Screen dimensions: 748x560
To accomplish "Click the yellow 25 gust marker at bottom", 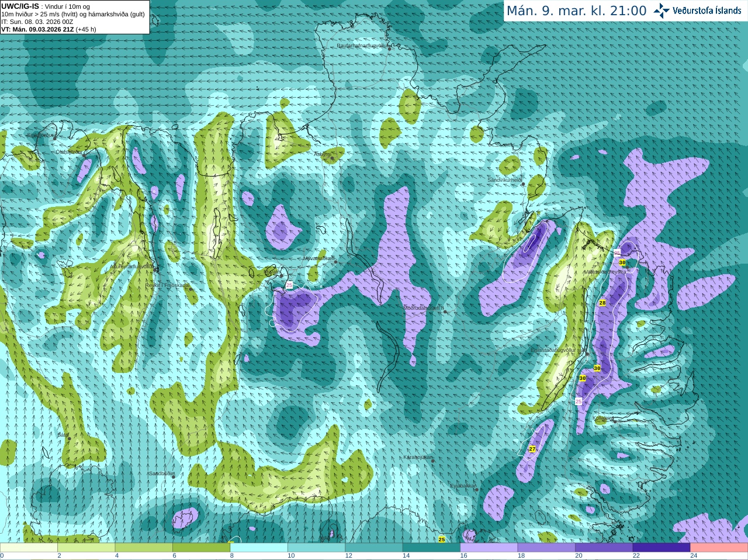I will pyautogui.click(x=442, y=540).
